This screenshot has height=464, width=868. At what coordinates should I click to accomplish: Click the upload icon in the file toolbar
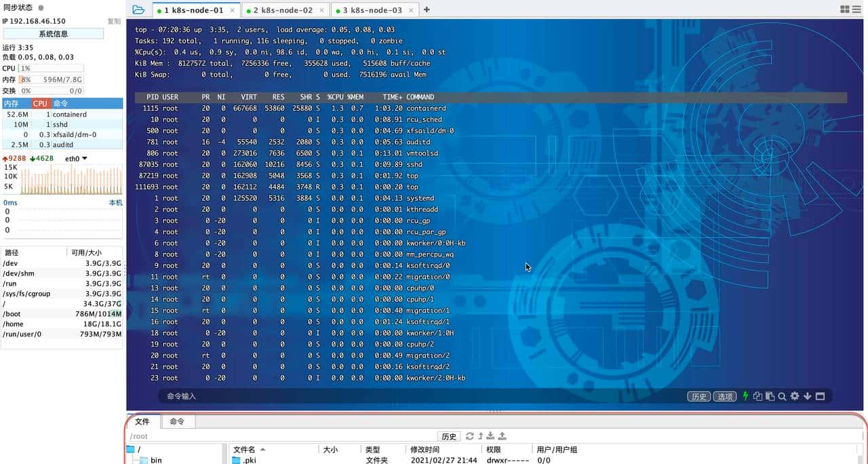click(x=503, y=436)
